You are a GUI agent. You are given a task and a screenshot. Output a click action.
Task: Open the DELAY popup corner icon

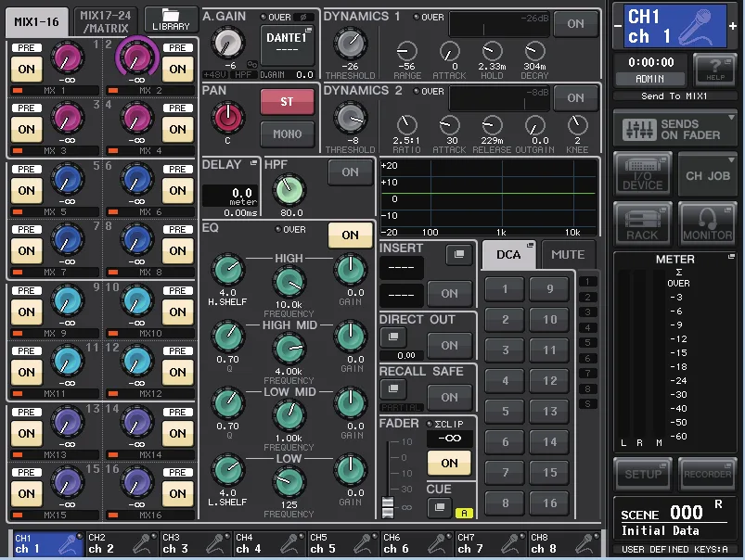(253, 163)
